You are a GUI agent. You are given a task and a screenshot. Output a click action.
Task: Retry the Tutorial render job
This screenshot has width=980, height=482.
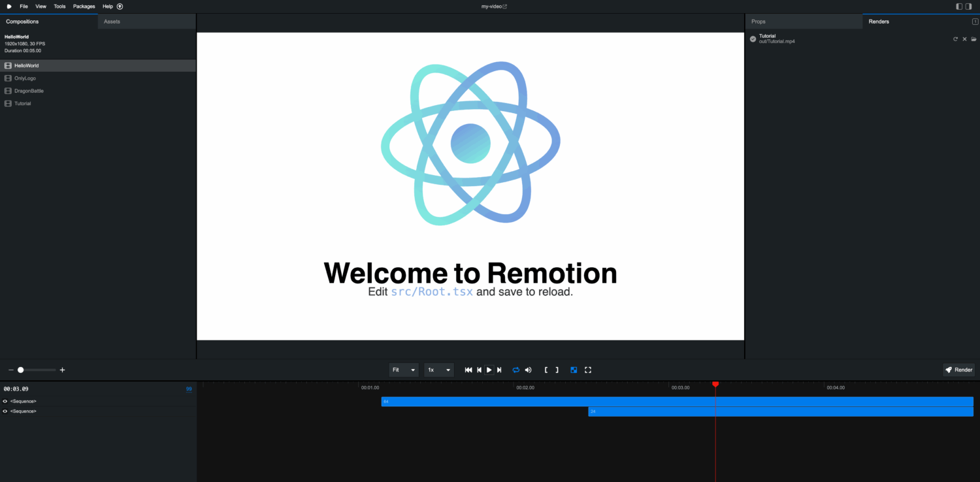[955, 39]
